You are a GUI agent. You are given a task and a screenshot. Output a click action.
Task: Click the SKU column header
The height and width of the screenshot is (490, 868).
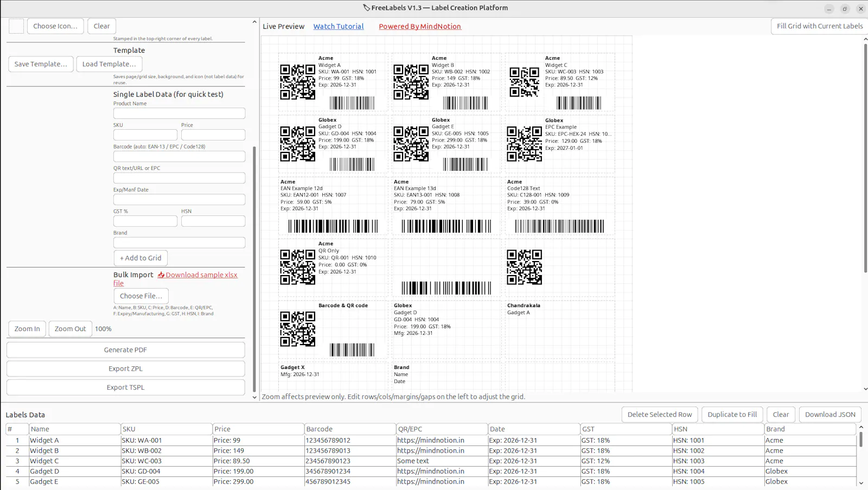coord(166,429)
